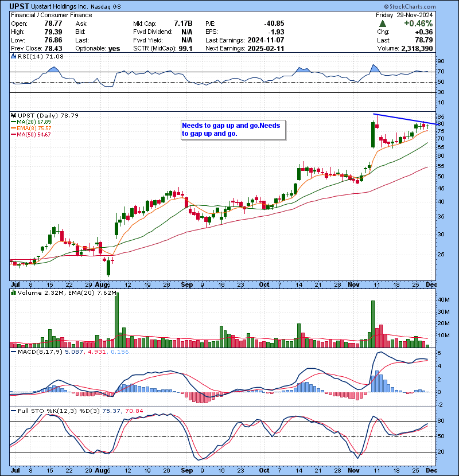Click the UPST (Daily) 78.79 chart label

click(48, 116)
